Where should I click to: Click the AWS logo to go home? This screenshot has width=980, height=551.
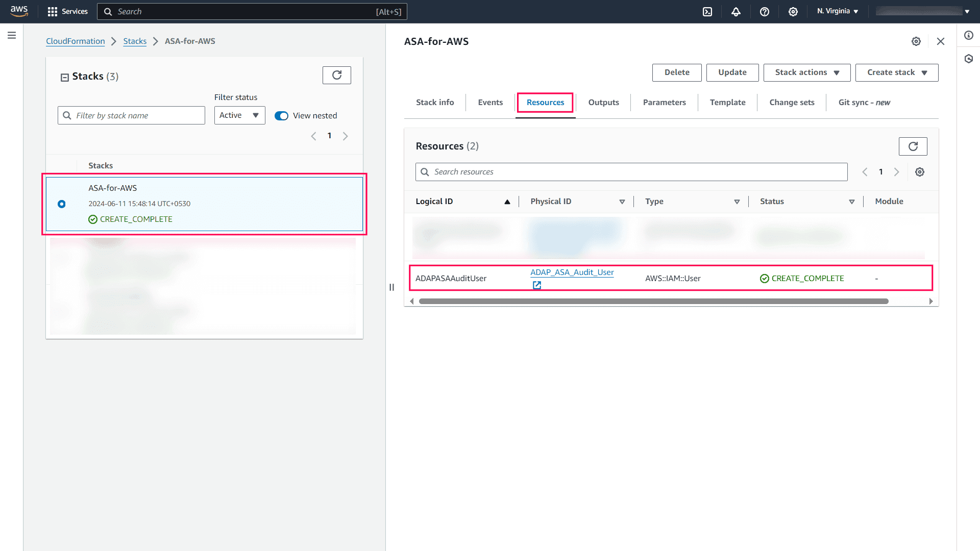pyautogui.click(x=19, y=11)
